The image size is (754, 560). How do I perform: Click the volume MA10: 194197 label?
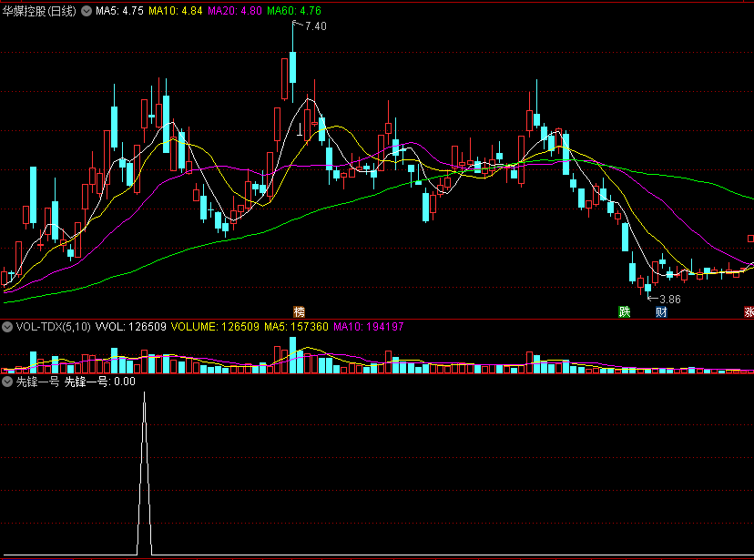(369, 327)
